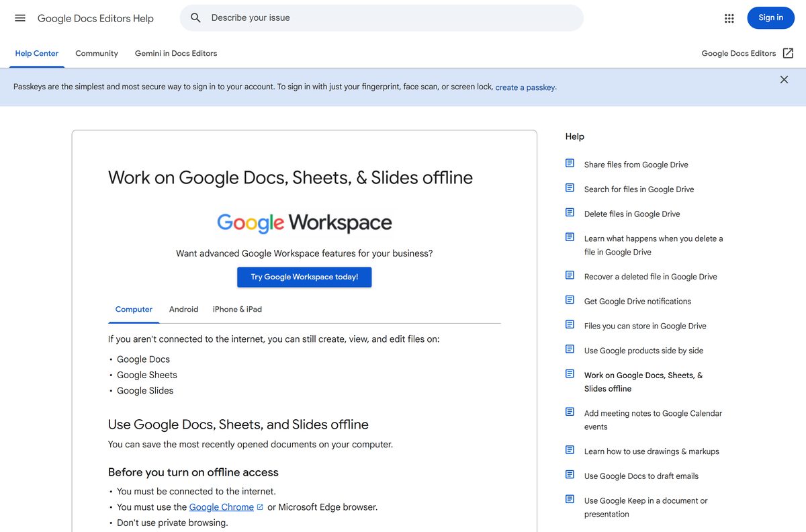Click article icon beside Get Google Drive notifications
Viewport: 806px width, 532px height.
[570, 300]
